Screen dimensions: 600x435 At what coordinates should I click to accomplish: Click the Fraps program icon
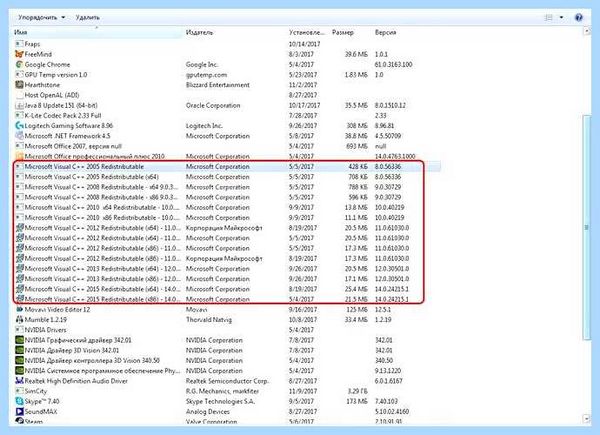19,44
